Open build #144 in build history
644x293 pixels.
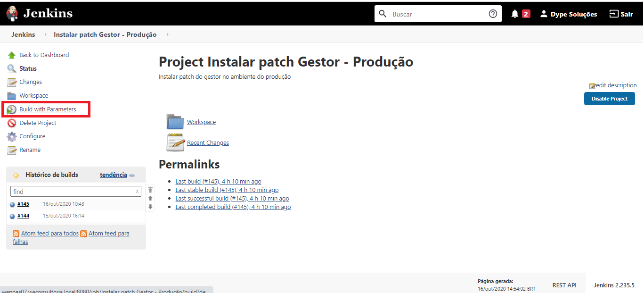coord(23,216)
